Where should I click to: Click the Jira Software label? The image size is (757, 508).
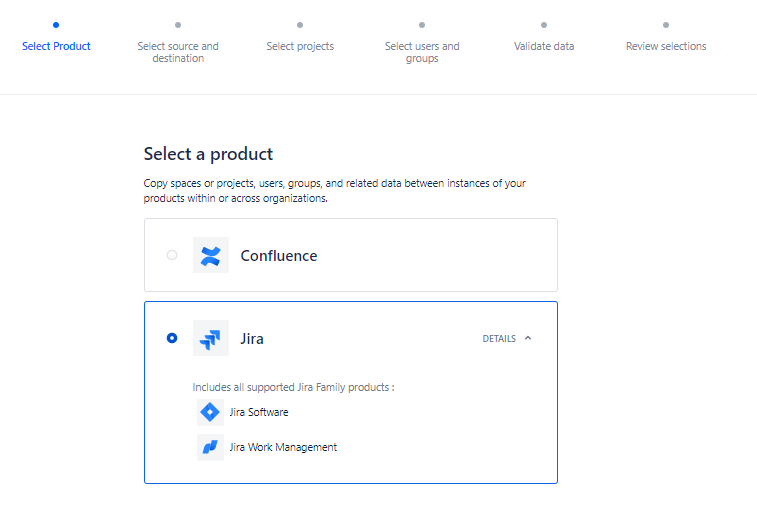pos(259,412)
